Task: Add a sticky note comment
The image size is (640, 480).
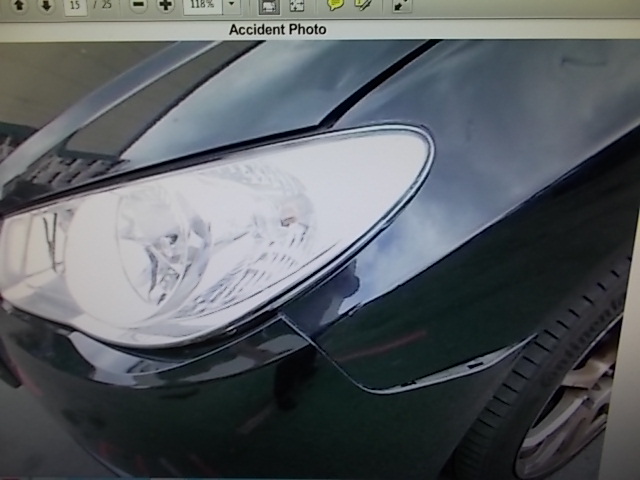Action: pyautogui.click(x=335, y=5)
